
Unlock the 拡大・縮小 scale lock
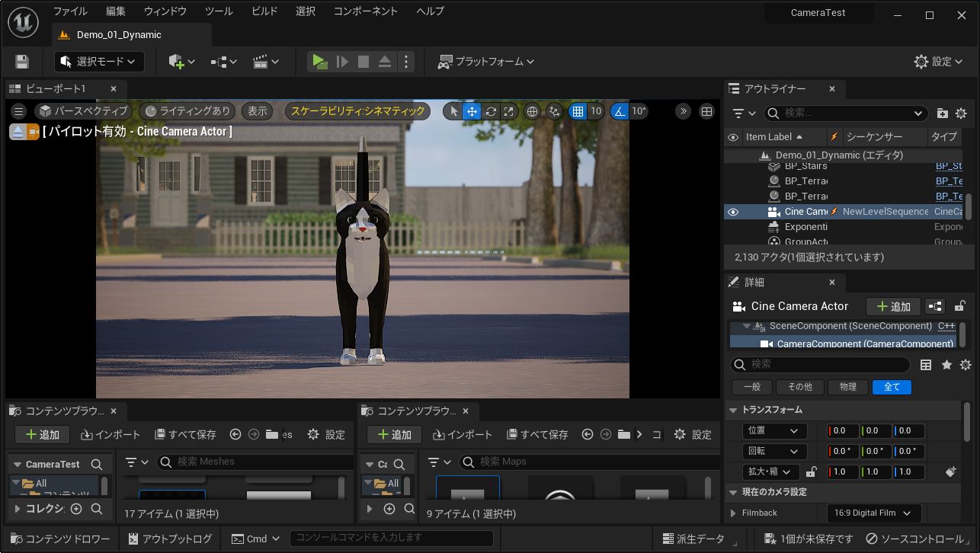812,471
